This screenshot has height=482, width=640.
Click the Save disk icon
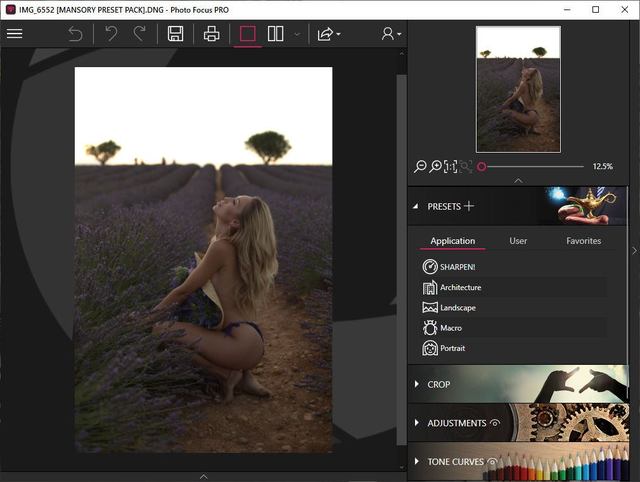(175, 33)
